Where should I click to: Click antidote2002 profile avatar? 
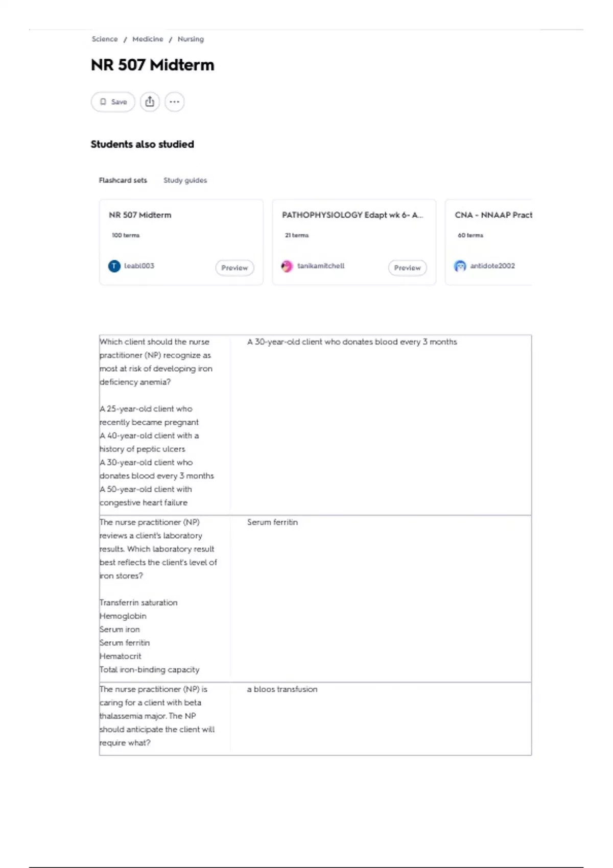[460, 266]
